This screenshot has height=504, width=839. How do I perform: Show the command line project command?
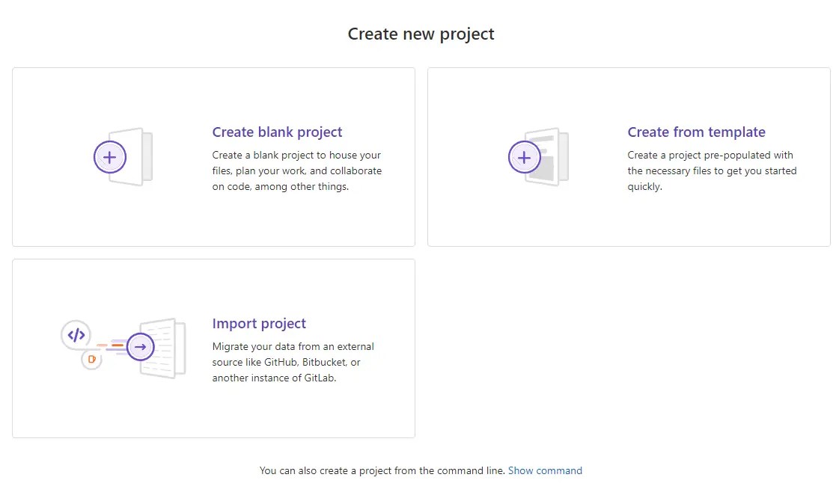point(545,470)
